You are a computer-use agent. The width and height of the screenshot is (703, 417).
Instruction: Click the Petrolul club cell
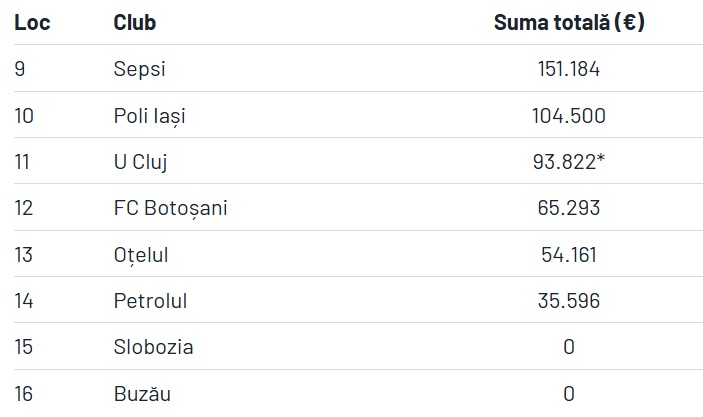(x=150, y=300)
